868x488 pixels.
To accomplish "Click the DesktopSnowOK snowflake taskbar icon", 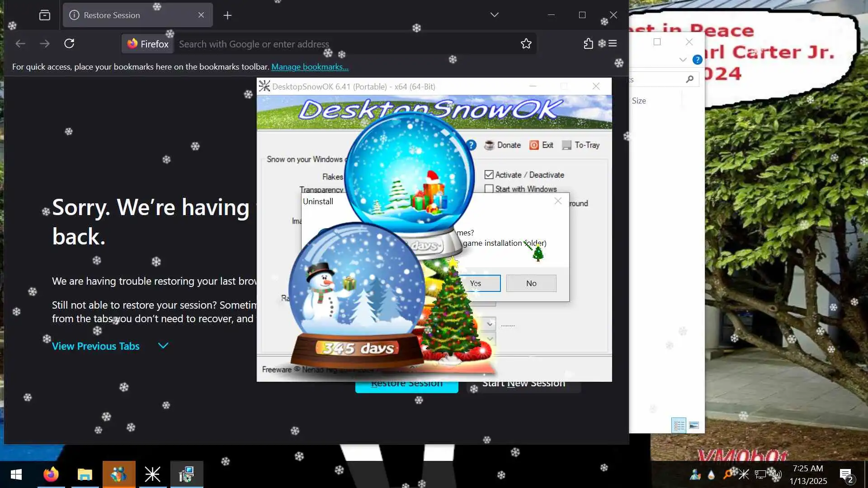I will [x=152, y=474].
